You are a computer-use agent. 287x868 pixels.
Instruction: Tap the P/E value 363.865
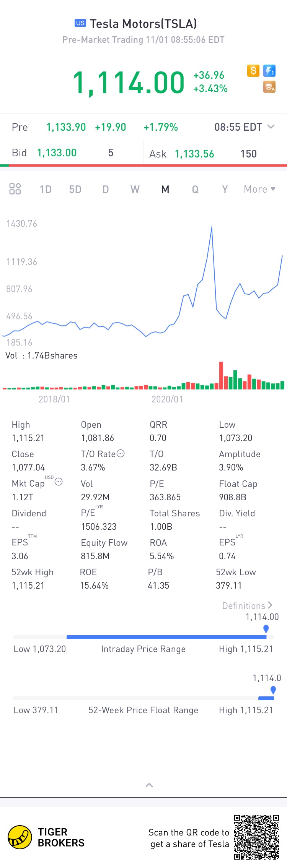click(165, 497)
